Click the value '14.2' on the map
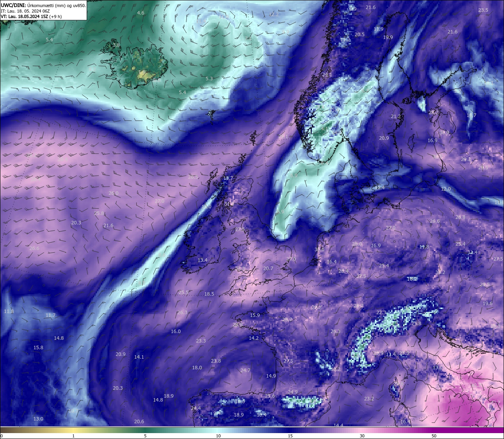This screenshot has height=439, width=504. tap(254, 338)
